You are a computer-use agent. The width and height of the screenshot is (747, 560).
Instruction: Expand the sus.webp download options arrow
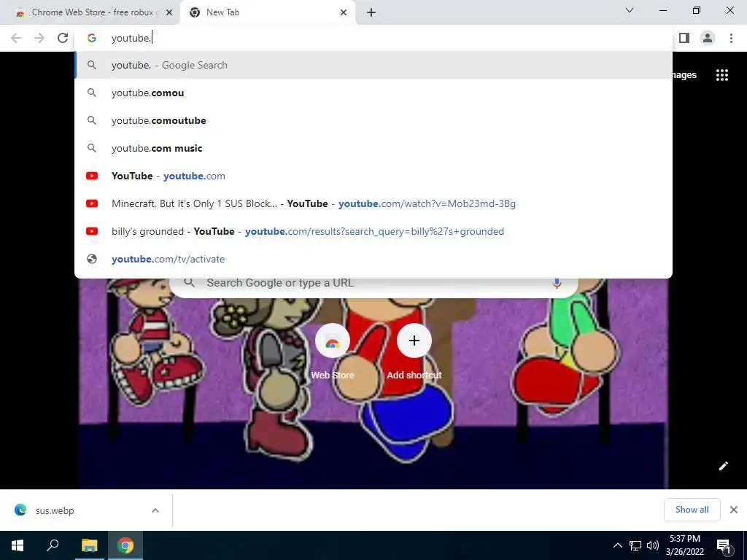[x=155, y=510]
